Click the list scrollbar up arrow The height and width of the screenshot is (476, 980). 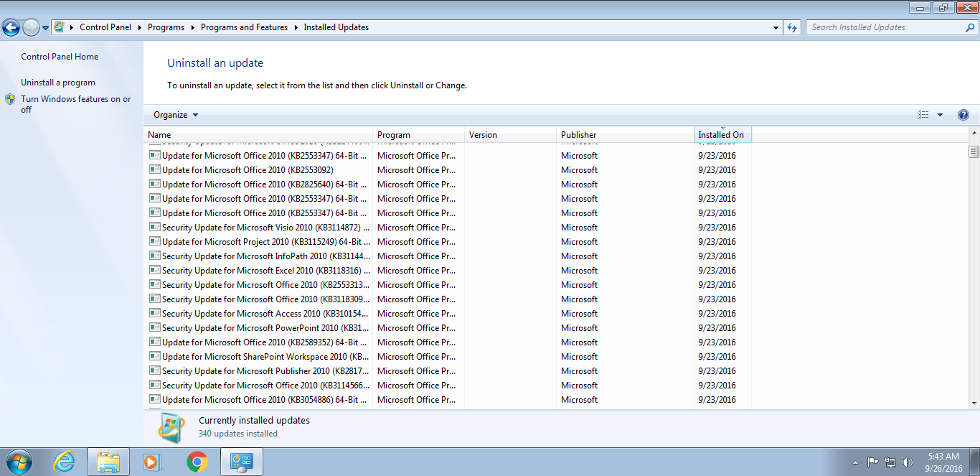coord(974,134)
